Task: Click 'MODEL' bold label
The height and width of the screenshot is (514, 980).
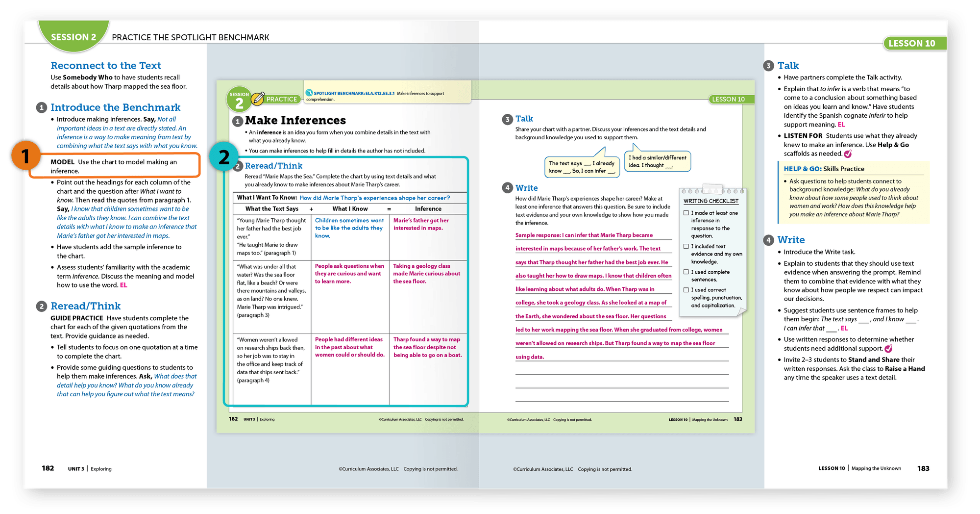Action: pyautogui.click(x=63, y=162)
